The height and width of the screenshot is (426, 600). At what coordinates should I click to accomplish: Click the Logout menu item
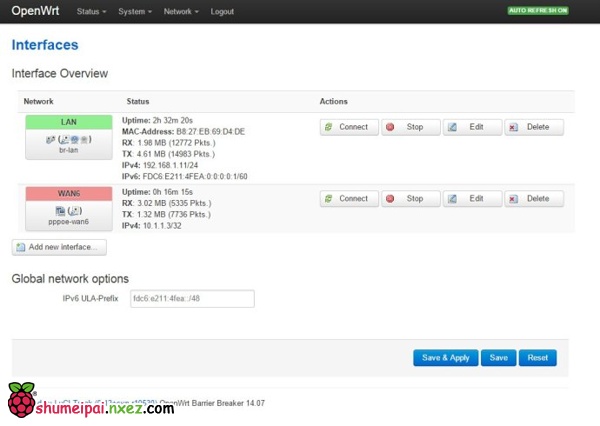tap(222, 11)
